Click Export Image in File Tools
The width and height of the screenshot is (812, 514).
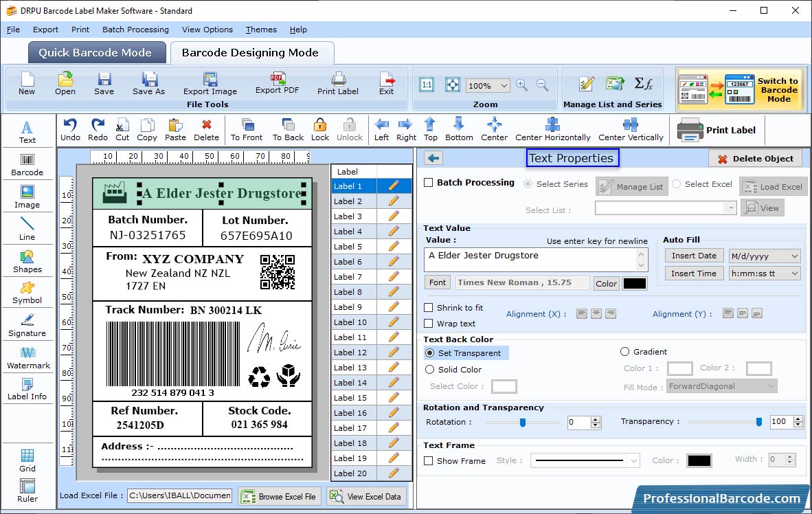point(210,84)
